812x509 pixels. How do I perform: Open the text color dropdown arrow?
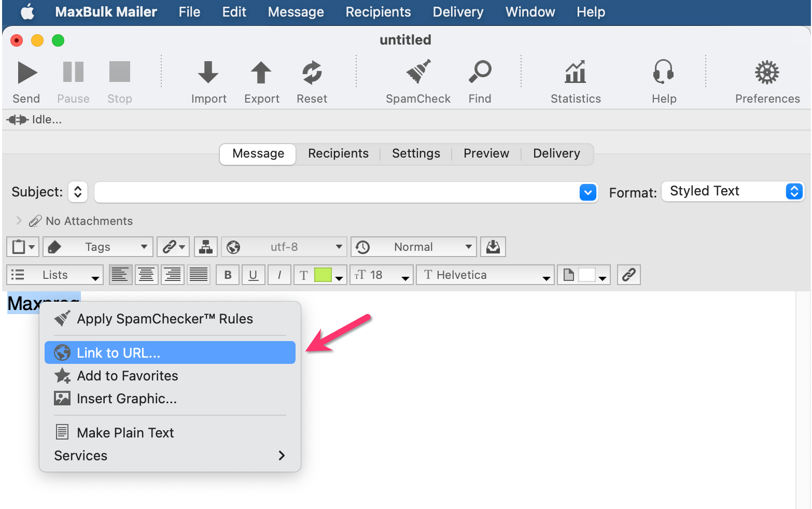[x=340, y=278]
